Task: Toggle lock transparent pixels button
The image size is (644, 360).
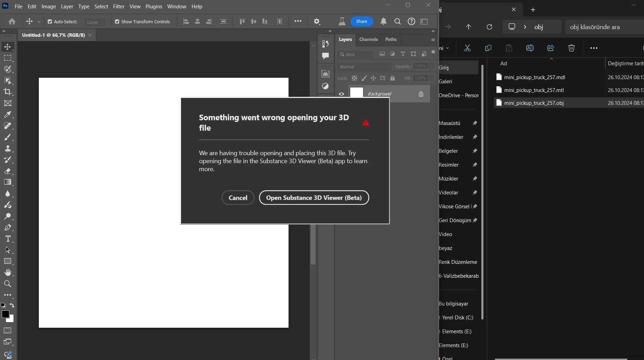Action: (354, 78)
